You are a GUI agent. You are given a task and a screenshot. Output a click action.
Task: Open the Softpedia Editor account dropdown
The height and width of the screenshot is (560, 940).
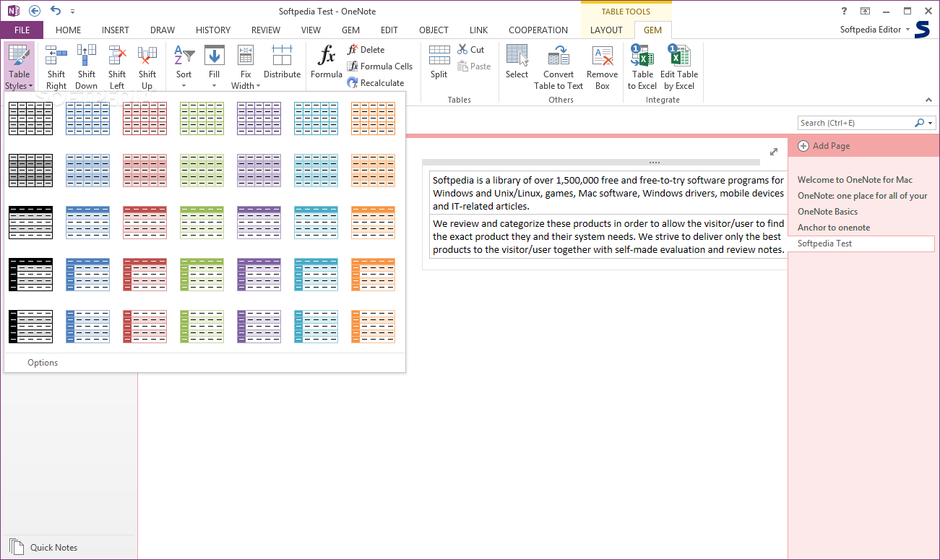875,30
